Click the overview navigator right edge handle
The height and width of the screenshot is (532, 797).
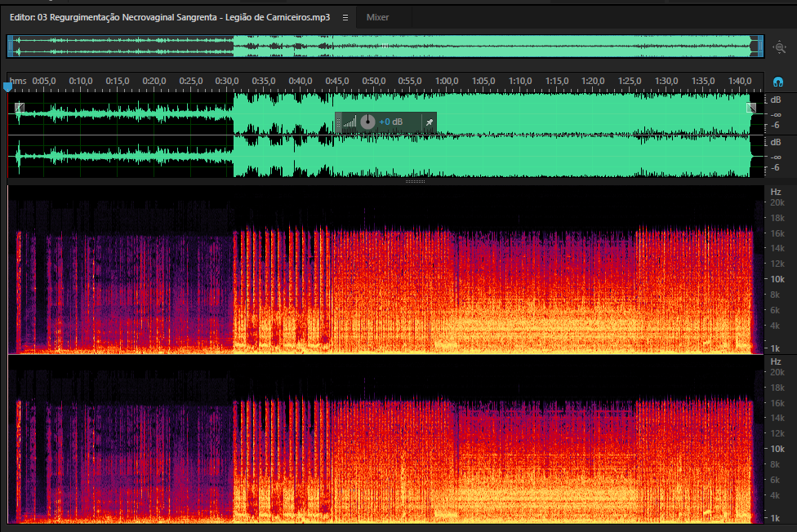[x=761, y=47]
